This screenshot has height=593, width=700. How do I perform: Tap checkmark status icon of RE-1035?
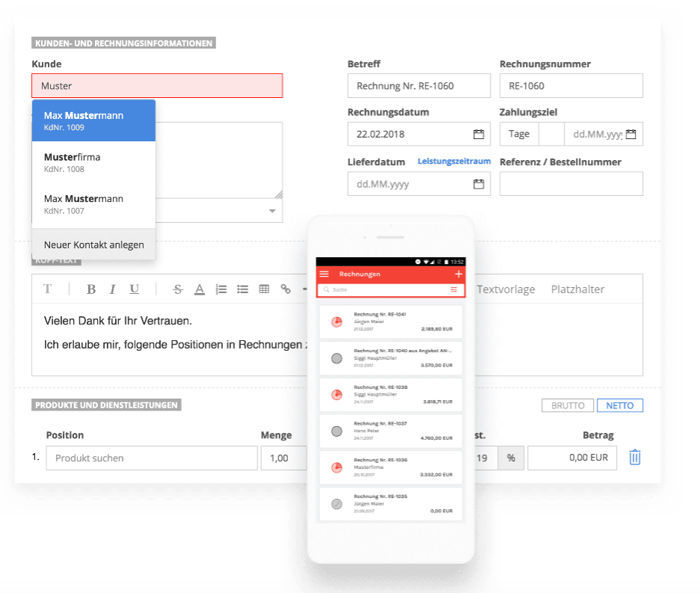337,504
